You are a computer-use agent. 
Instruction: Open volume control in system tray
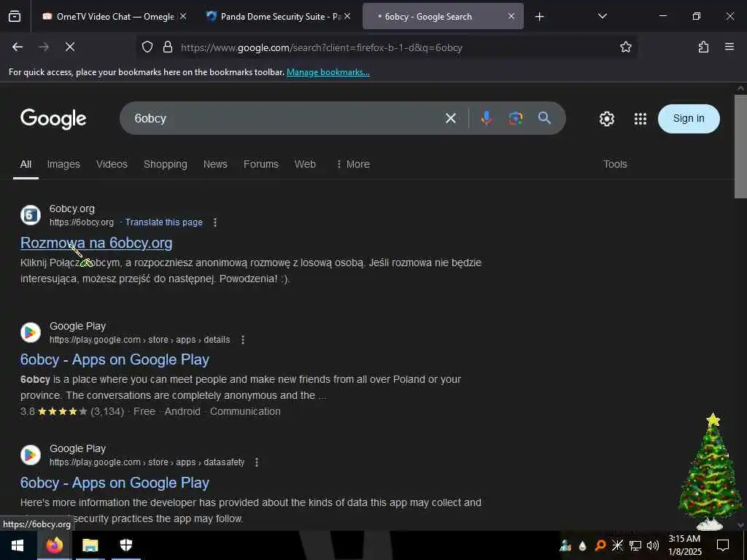coord(653,545)
